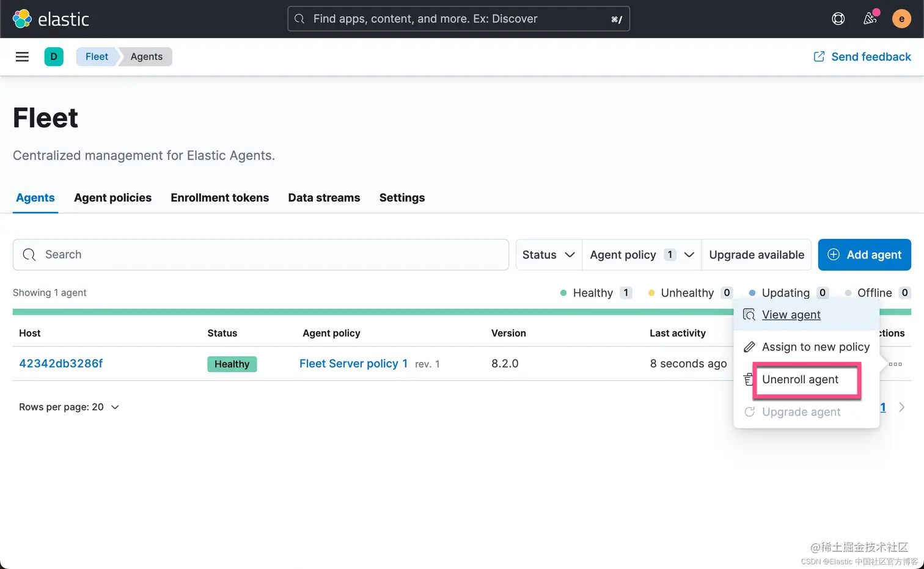Click the version value 8.2.0
Image resolution: width=924 pixels, height=569 pixels.
505,364
